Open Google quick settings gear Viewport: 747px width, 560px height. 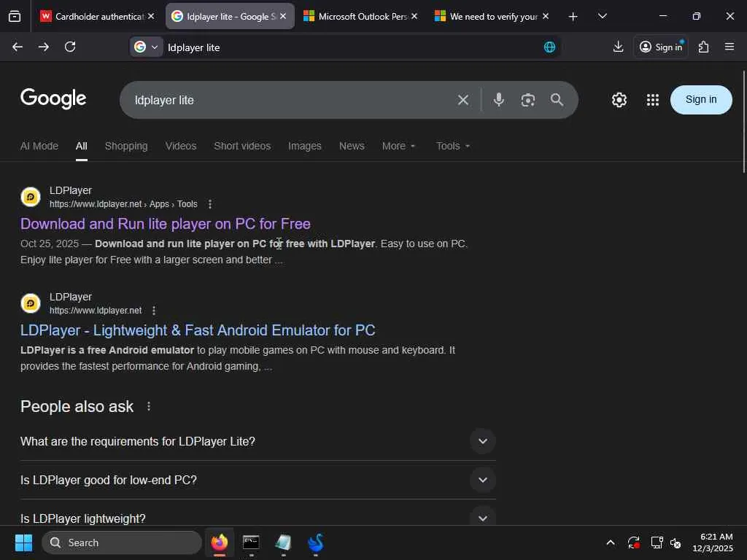[619, 100]
